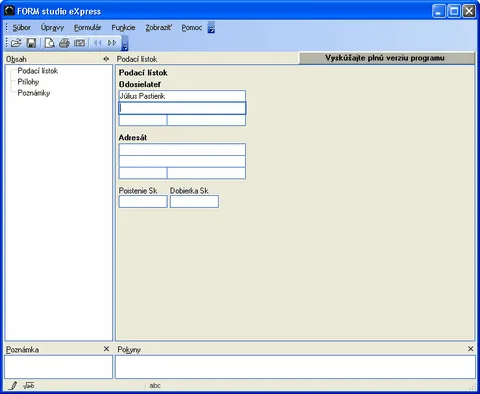Click the Vyskúšajte plnú verziu programu button

[387, 58]
